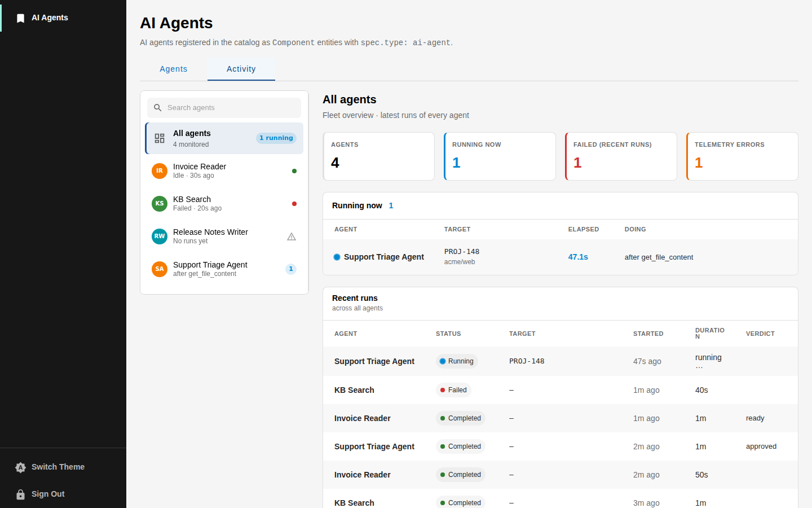Select Invoice Reader in the agent list
Image resolution: width=812 pixels, height=508 pixels.
tap(224, 171)
